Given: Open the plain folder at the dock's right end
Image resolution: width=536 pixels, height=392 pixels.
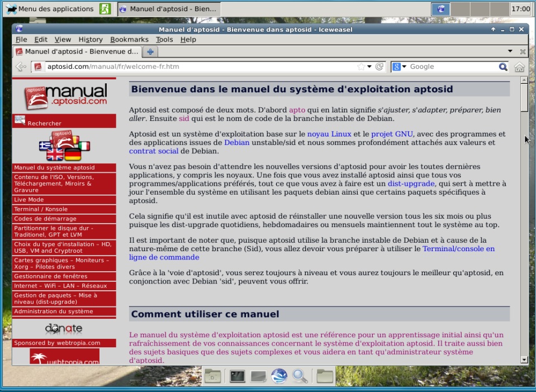Looking at the screenshot, I should coord(324,376).
